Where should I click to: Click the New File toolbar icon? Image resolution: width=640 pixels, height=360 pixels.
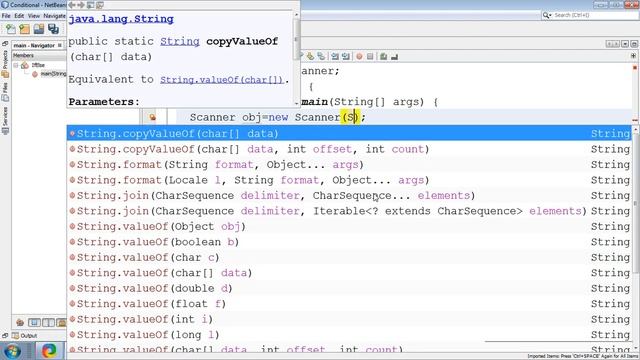point(10,29)
